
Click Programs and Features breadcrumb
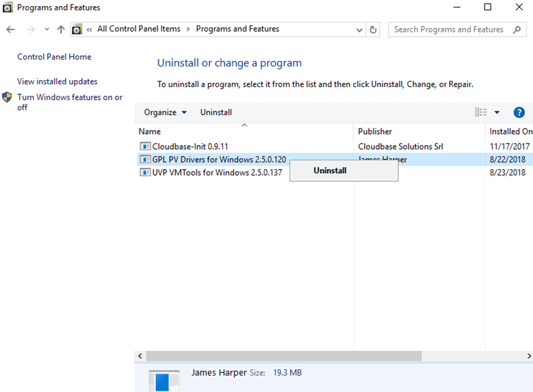[237, 29]
